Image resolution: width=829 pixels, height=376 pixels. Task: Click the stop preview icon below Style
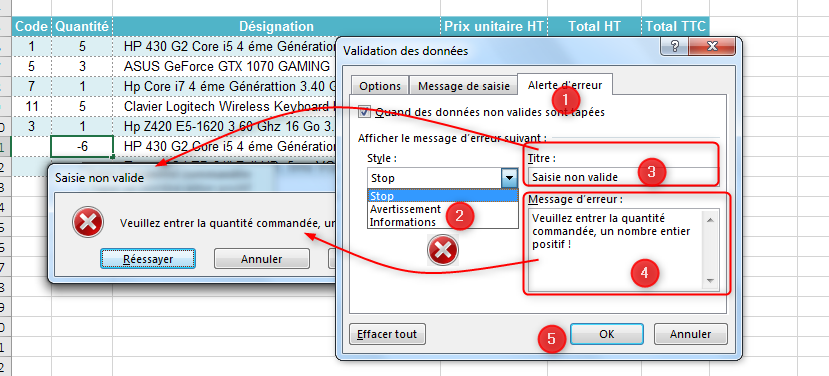(443, 249)
